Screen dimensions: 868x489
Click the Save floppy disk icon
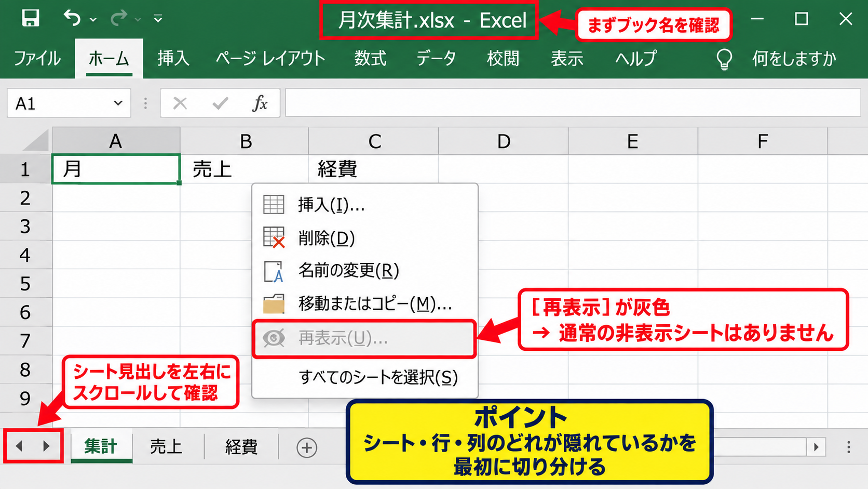coord(31,19)
